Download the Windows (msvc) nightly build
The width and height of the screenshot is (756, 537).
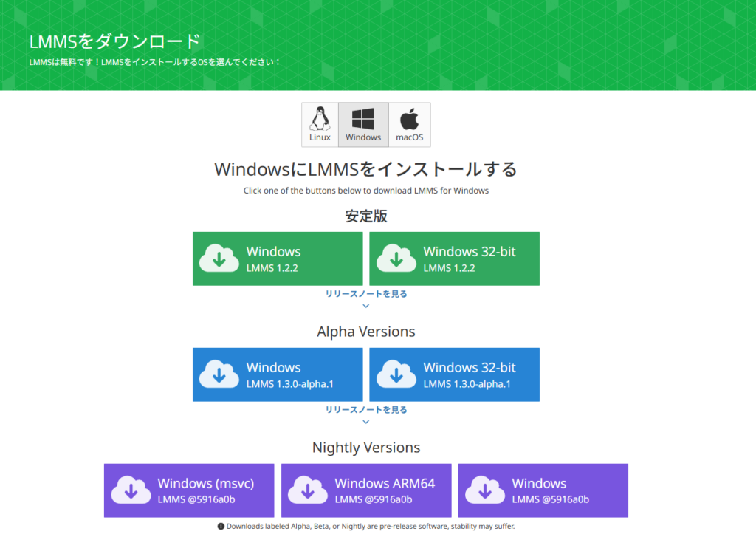click(x=189, y=490)
